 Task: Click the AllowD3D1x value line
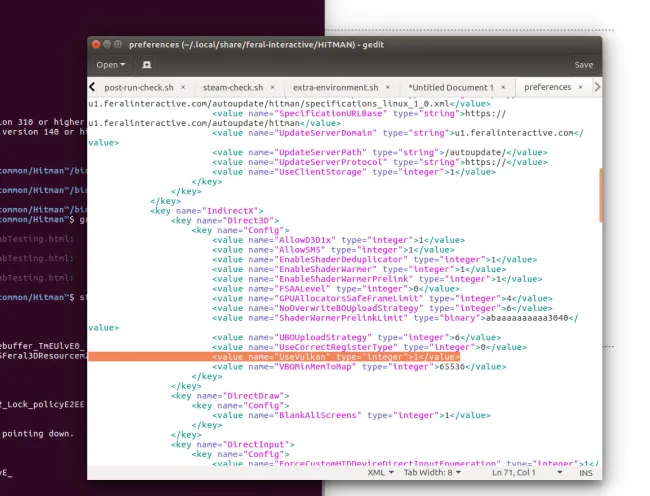coord(338,240)
